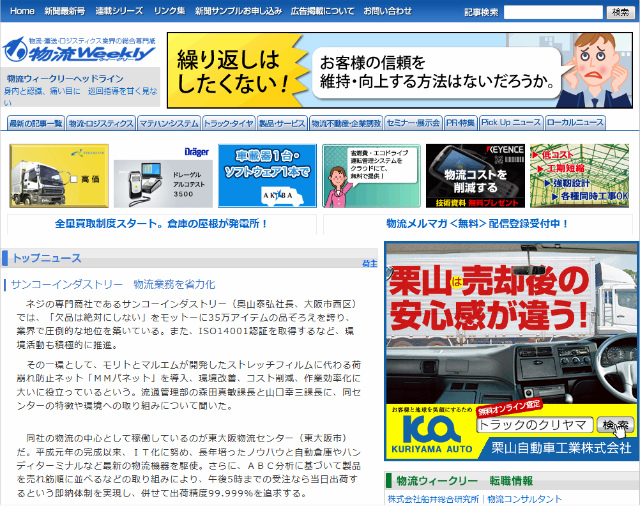Focus the 記事検索 search field
Image resolution: width=640 pixels, height=506 pixels.
(553, 12)
